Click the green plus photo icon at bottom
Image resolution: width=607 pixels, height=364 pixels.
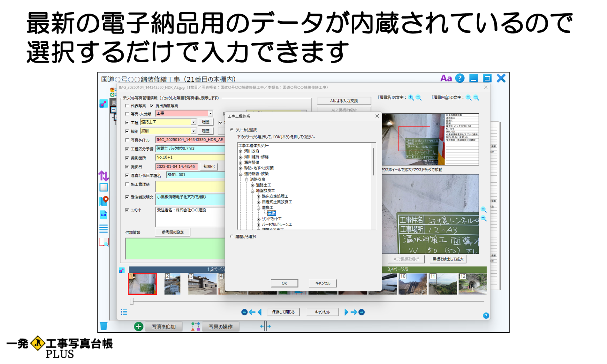138,327
